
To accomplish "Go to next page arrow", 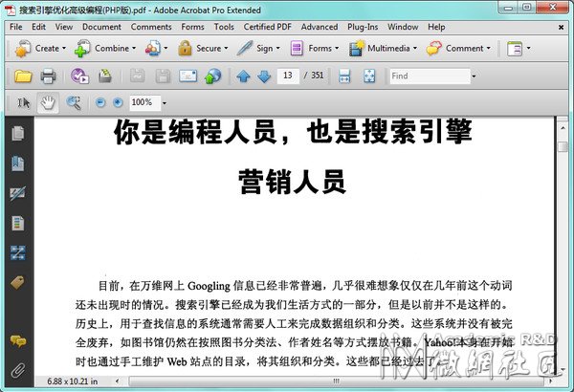I will 264,76.
